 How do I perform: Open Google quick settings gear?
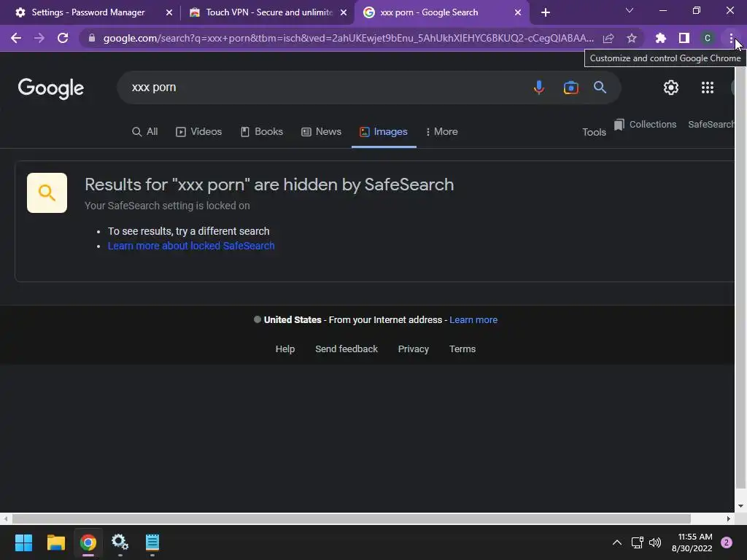pyautogui.click(x=671, y=87)
